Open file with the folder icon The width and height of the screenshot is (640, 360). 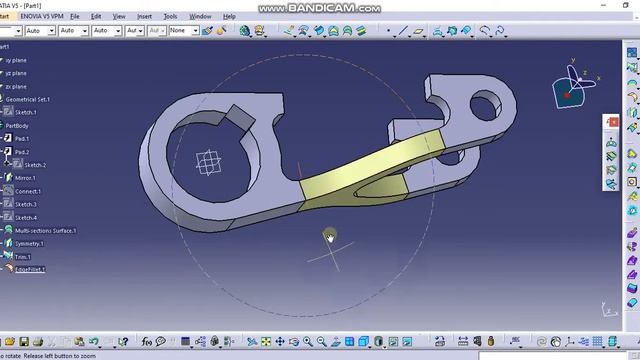pos(10,342)
